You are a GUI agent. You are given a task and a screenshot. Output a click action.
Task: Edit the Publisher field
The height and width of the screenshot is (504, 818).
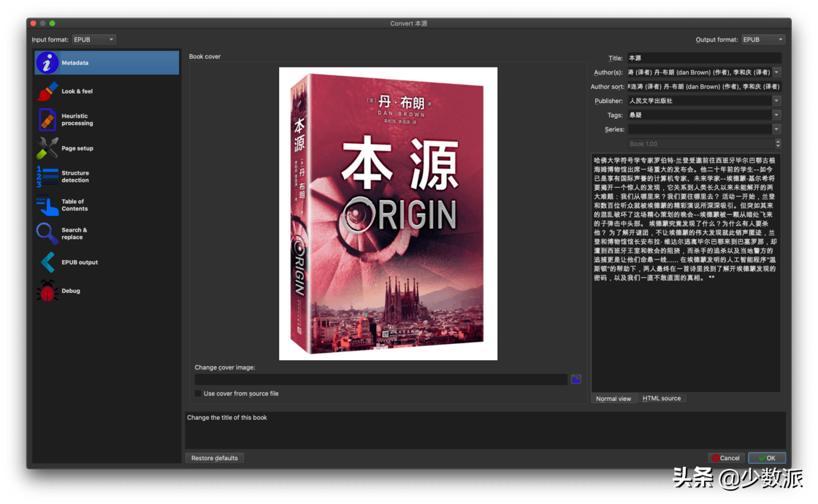click(700, 101)
